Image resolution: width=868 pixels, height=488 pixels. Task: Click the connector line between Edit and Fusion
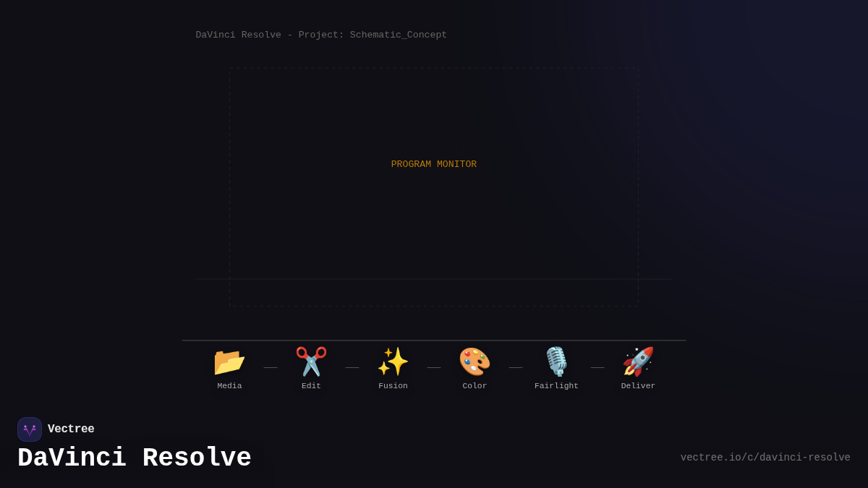(x=352, y=367)
